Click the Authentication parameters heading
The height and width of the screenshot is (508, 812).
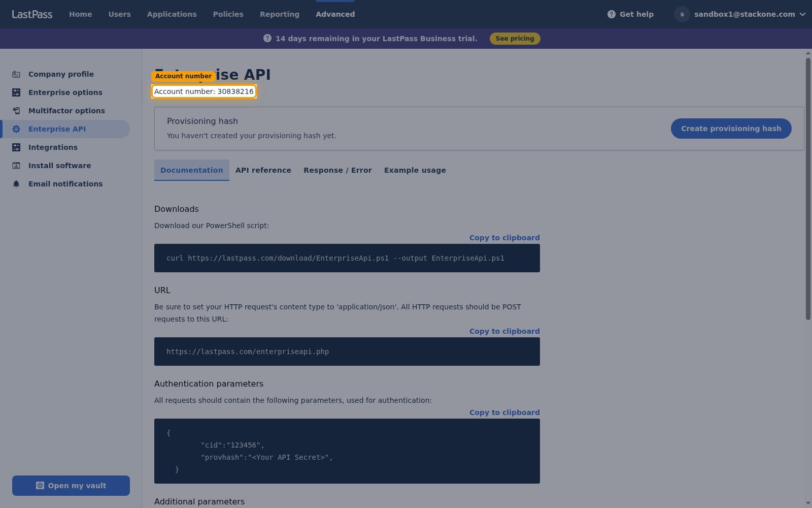point(209,384)
